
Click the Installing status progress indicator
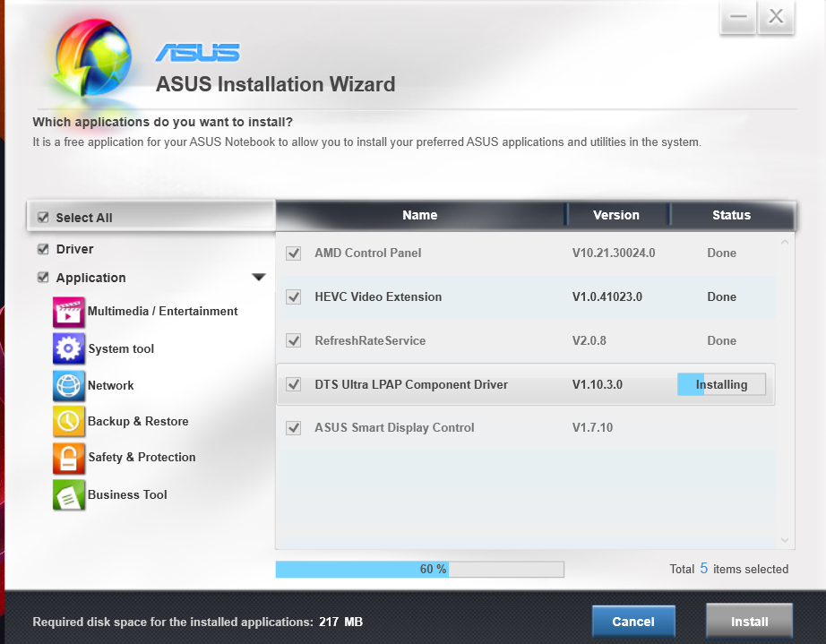pos(721,384)
